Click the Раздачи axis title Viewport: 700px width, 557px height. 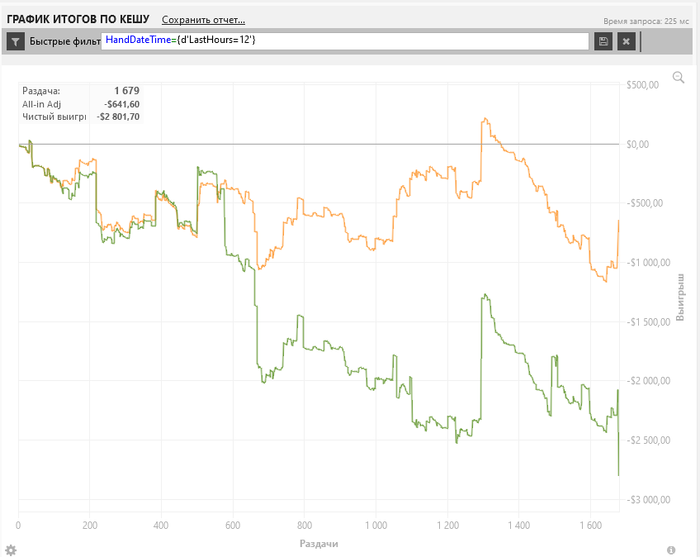click(319, 544)
